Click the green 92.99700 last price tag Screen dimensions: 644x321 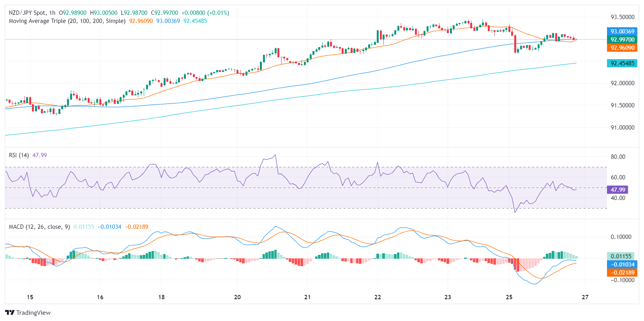622,39
